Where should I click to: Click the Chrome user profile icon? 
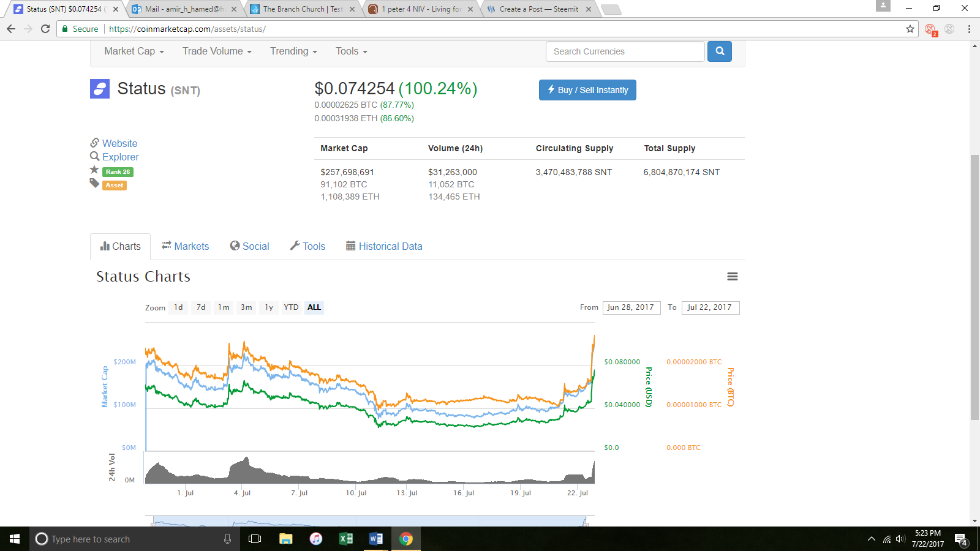tap(883, 6)
